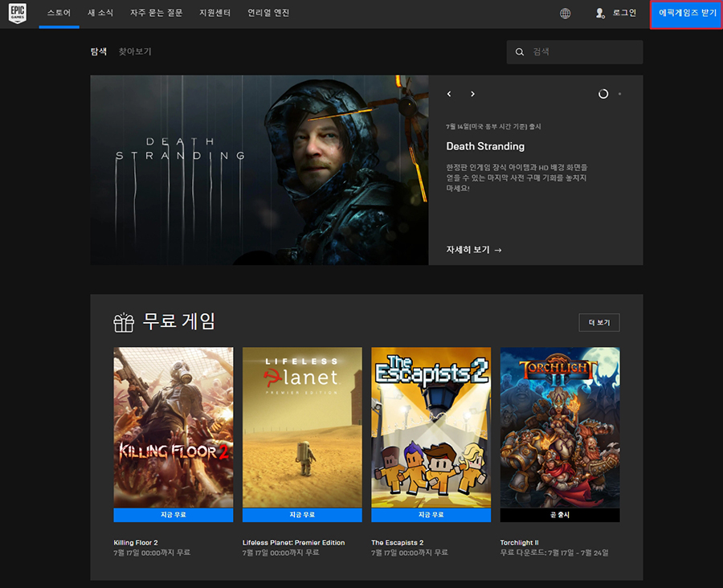Viewport: 723px width, 588px height.
Task: Click Lifeless Planet: Premier Edition title text
Action: (294, 543)
